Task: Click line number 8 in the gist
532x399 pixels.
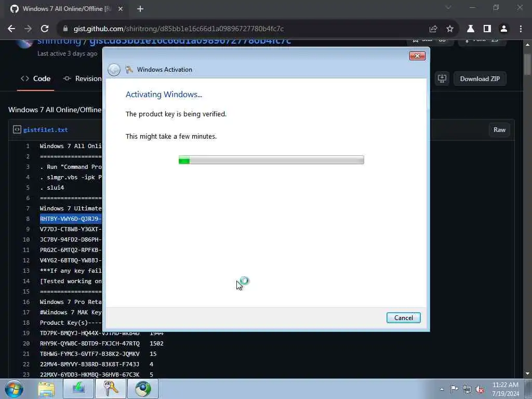Action: (x=28, y=219)
